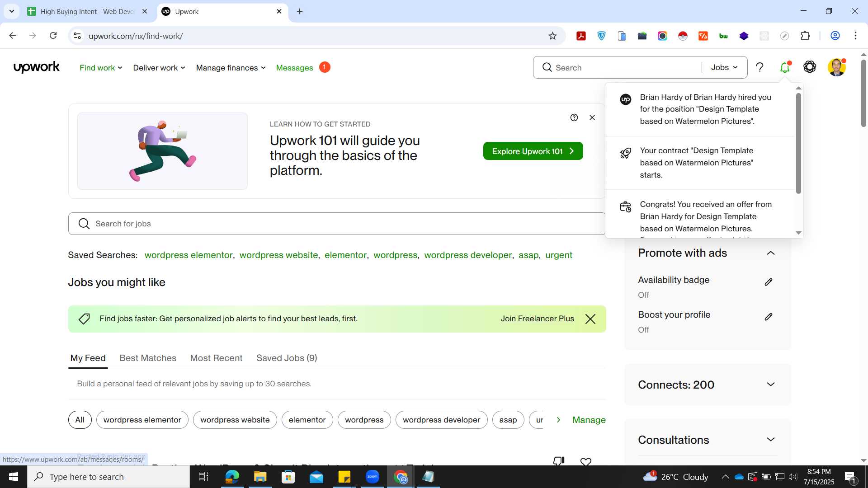Click the notification panel scrollbar
Viewport: 868px width, 488px height.
pos(798,143)
